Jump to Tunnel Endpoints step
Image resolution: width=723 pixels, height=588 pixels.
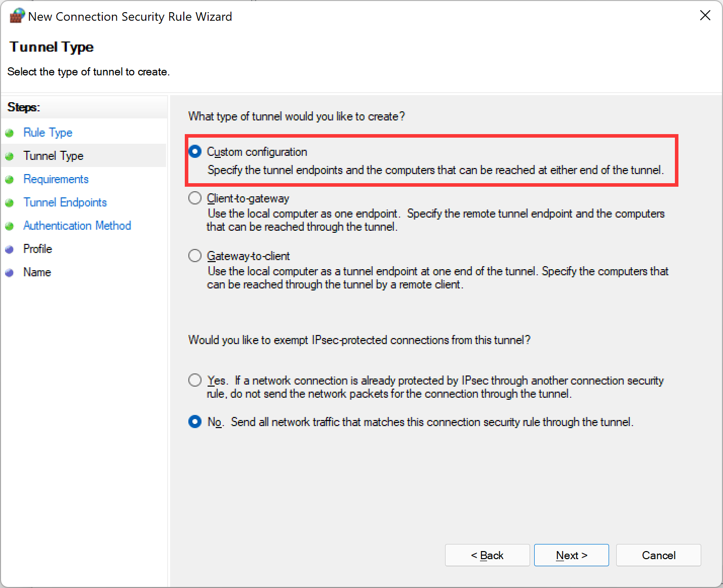click(65, 202)
